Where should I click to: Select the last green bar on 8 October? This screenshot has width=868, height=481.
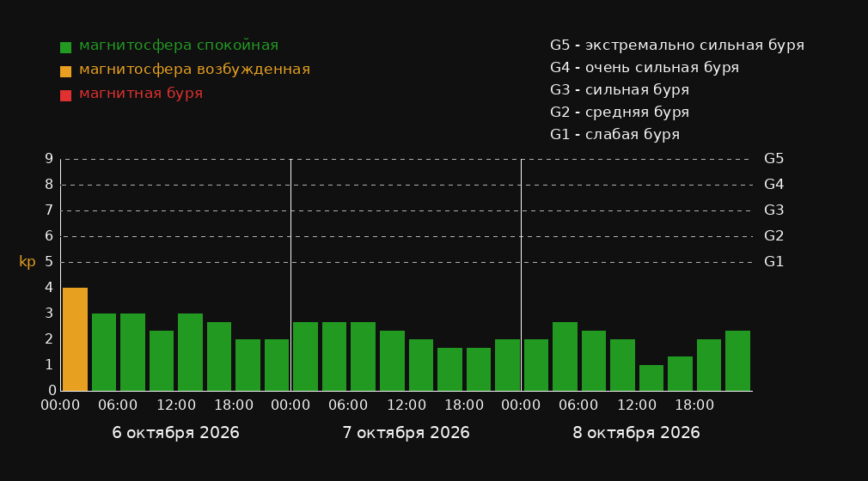tap(737, 361)
